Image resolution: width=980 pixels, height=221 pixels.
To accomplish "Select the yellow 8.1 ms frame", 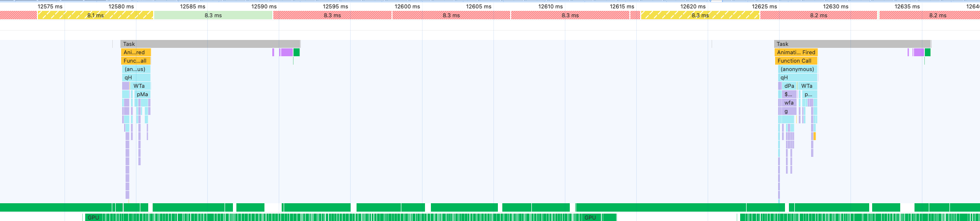I will point(96,15).
